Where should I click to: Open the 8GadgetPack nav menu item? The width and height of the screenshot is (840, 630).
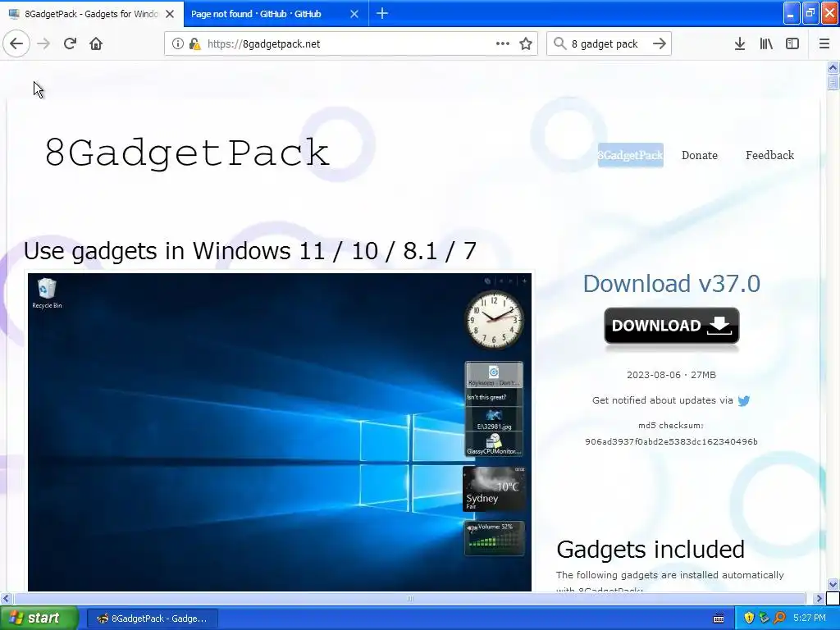point(631,155)
